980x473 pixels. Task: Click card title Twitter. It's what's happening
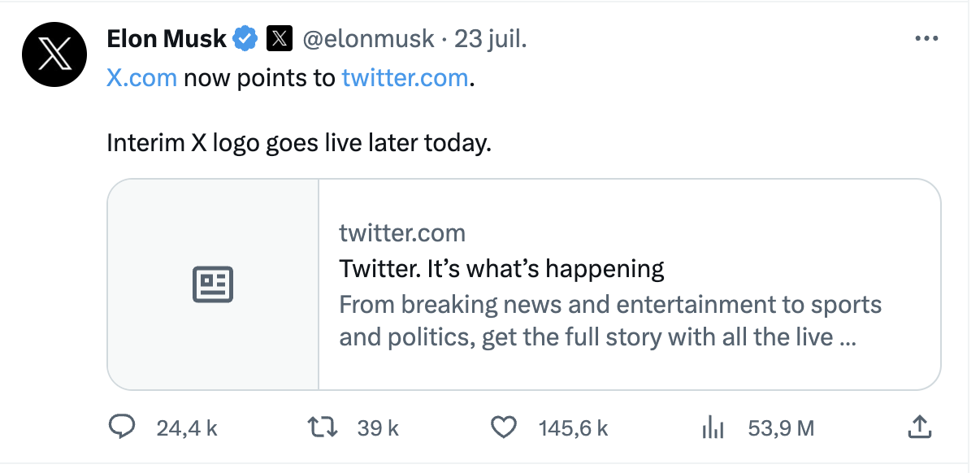coord(501,268)
